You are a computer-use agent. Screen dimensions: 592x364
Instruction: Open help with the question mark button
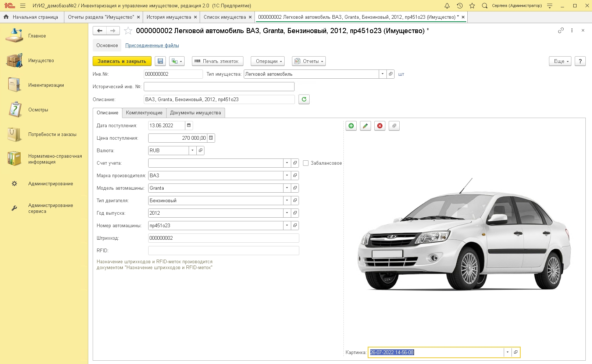tap(580, 61)
